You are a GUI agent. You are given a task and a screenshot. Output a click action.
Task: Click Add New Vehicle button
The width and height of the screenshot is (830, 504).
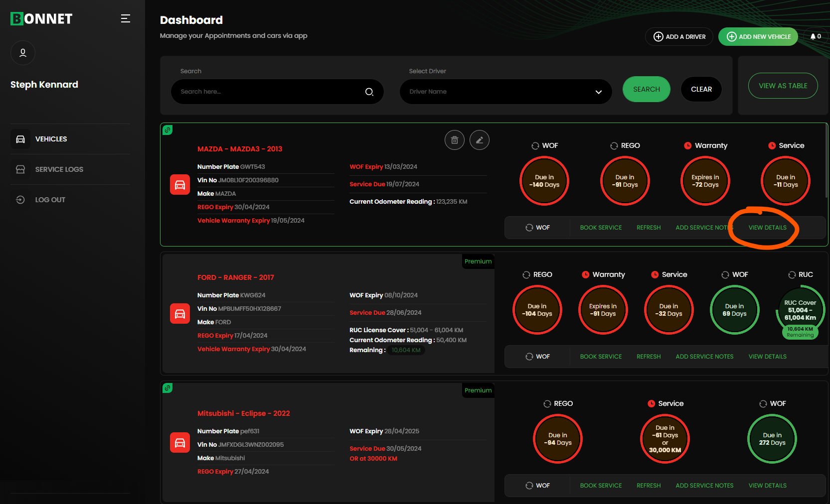pyautogui.click(x=758, y=36)
